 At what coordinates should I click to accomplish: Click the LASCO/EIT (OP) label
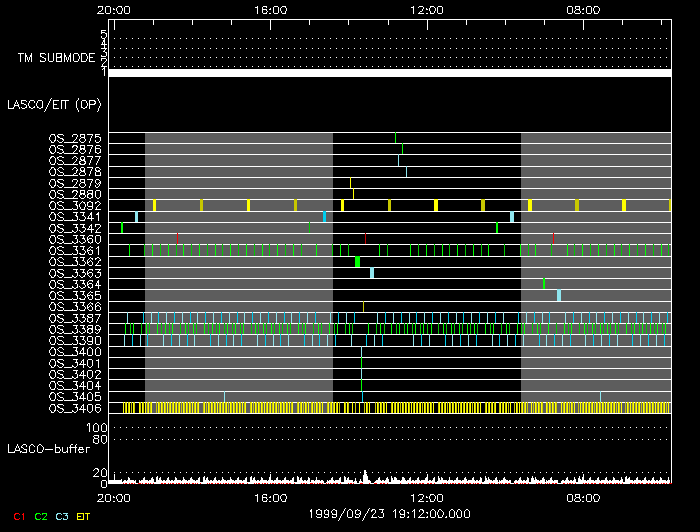pyautogui.click(x=54, y=104)
